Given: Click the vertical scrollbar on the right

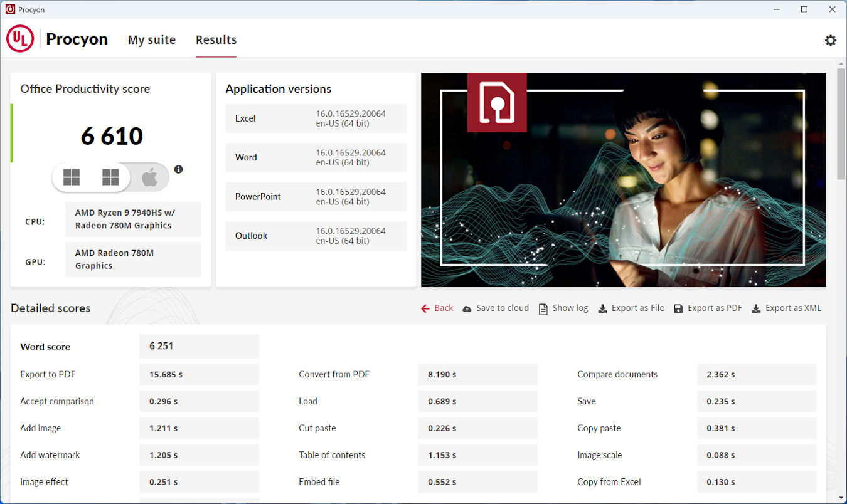Looking at the screenshot, I should [841, 125].
